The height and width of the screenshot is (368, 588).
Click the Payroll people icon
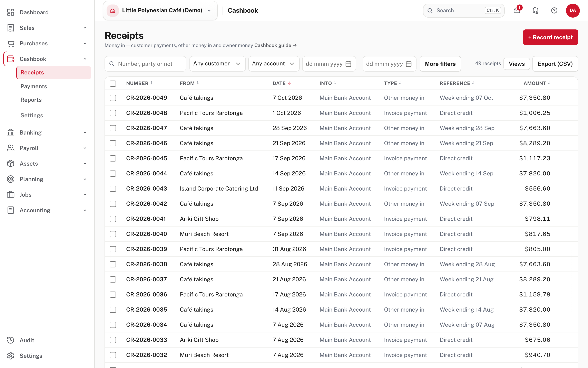pyautogui.click(x=10, y=148)
